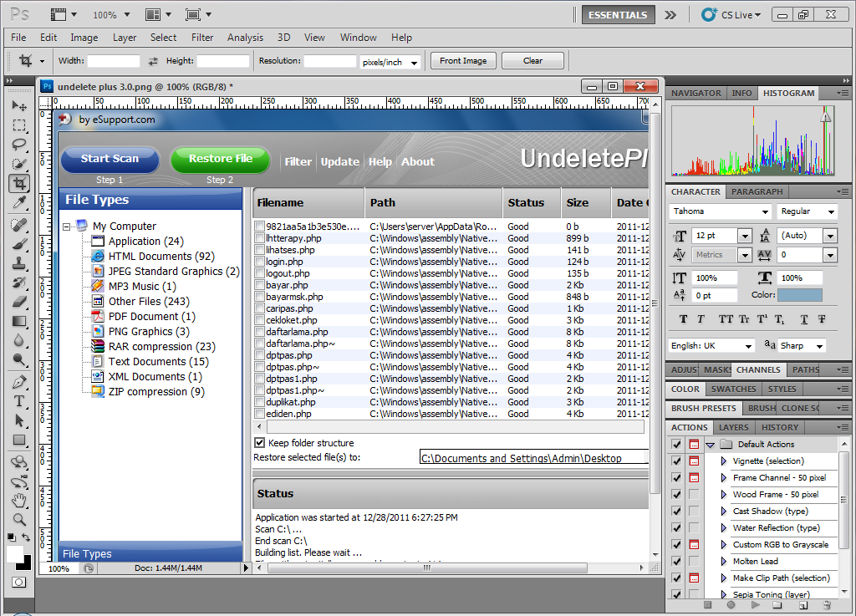Toggle the Wood Frame action checkmark

[x=677, y=494]
